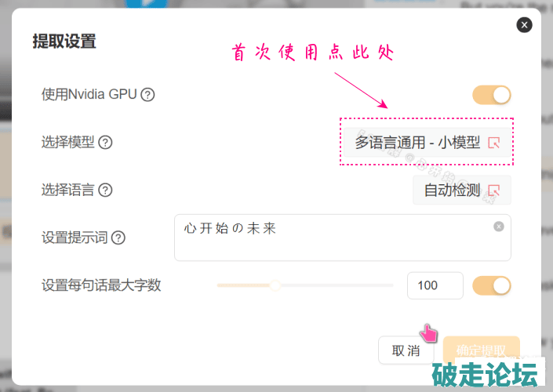The width and height of the screenshot is (553, 392).
Task: Click help icon beside 选择模型
Action: pyautogui.click(x=105, y=143)
